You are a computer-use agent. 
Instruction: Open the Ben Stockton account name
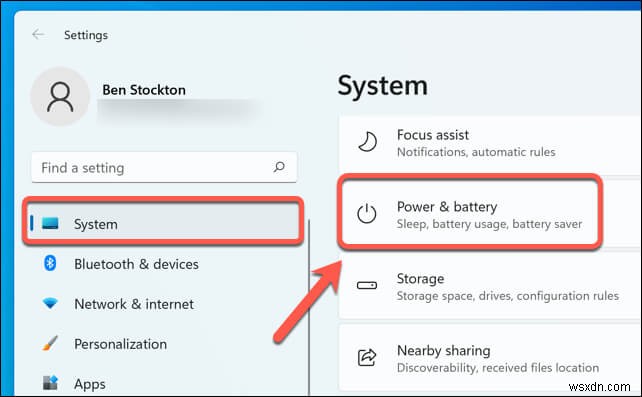coord(144,90)
